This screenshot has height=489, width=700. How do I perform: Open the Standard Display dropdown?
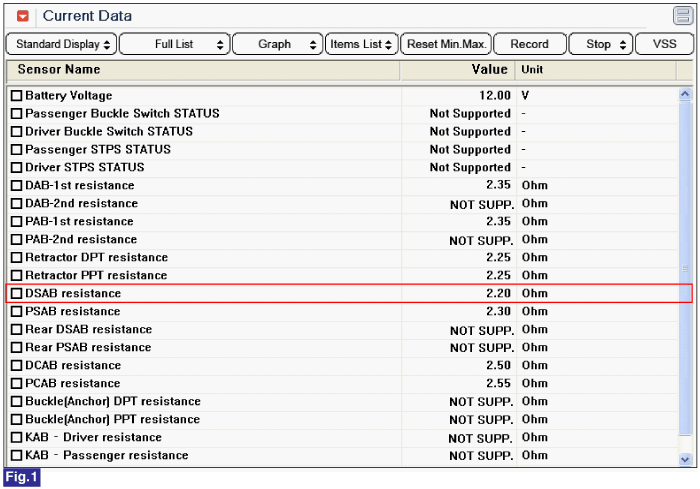pos(62,44)
